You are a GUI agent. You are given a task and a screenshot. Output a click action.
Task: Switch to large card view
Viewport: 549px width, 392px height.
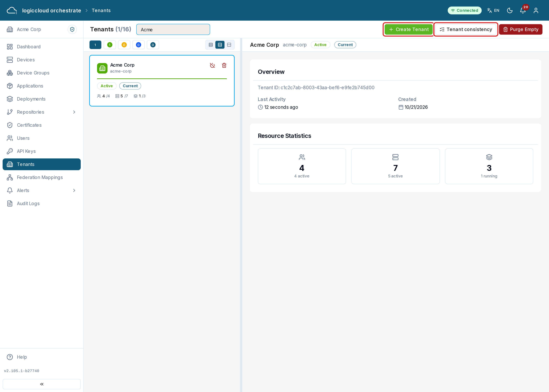(229, 45)
